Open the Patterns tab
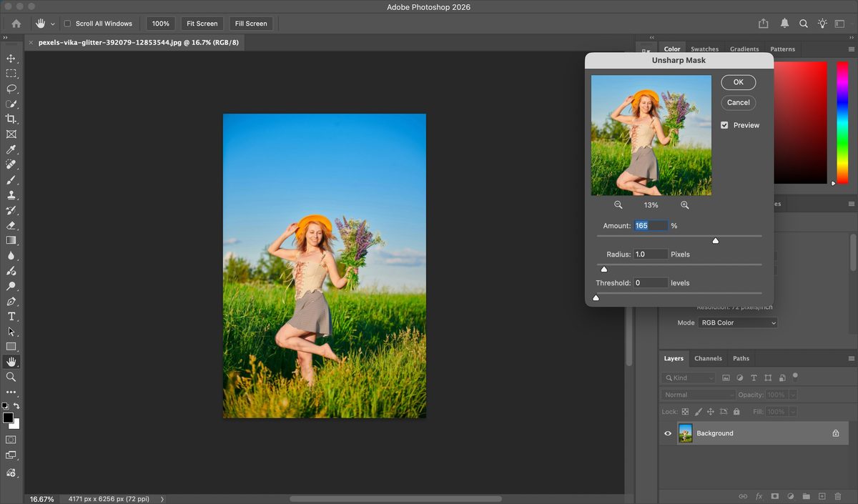This screenshot has width=858, height=504. 783,49
